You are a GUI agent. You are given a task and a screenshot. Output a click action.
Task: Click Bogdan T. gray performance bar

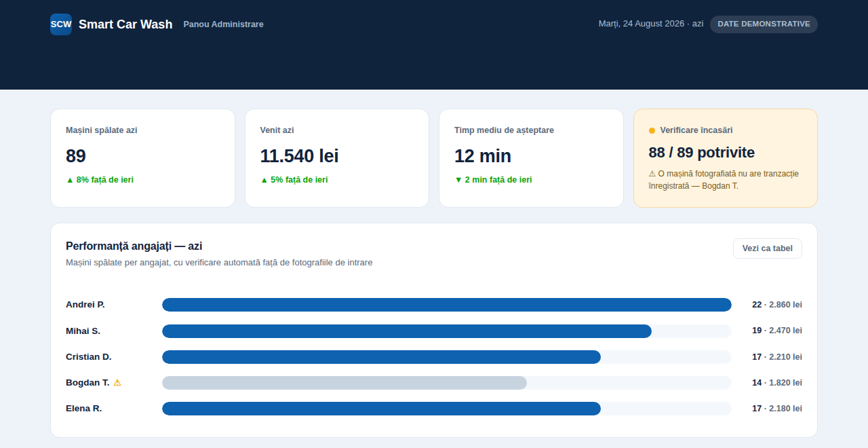[x=344, y=383]
